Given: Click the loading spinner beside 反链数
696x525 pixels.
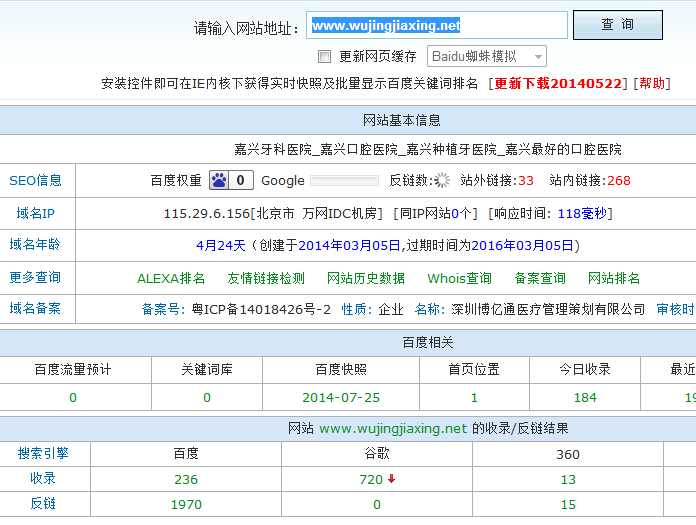Looking at the screenshot, I should (442, 180).
